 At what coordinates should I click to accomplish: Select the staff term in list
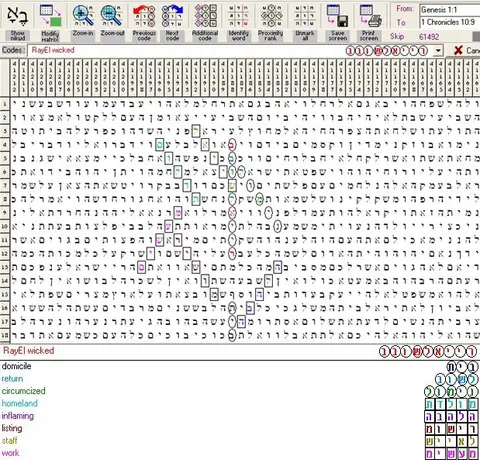(9, 441)
